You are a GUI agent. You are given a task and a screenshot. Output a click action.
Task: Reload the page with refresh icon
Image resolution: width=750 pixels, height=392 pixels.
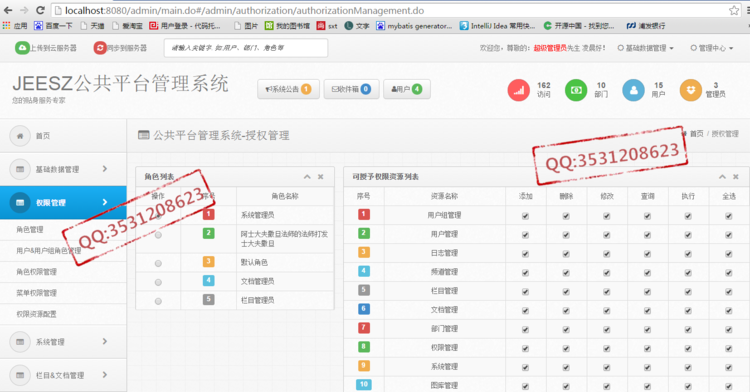tap(41, 10)
